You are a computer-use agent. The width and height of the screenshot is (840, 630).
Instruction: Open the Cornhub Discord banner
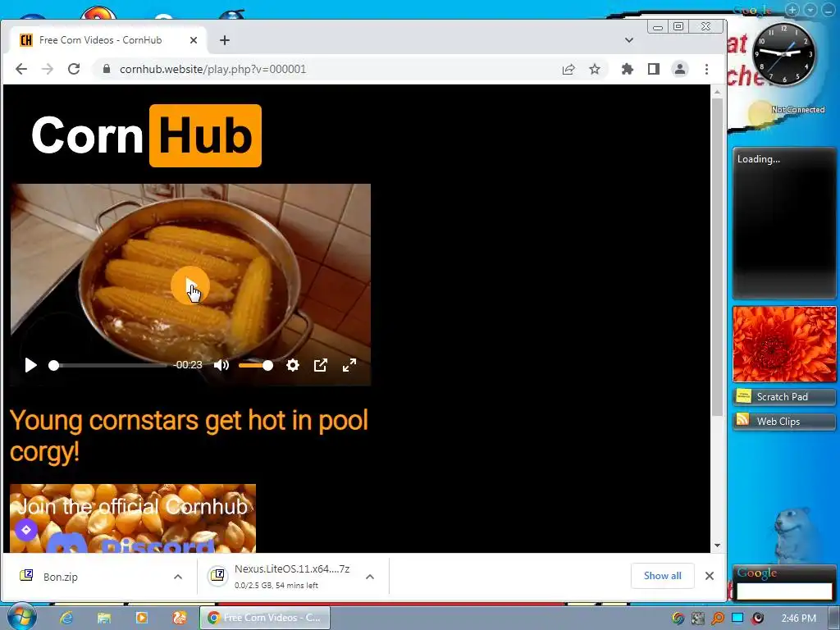pos(133,518)
